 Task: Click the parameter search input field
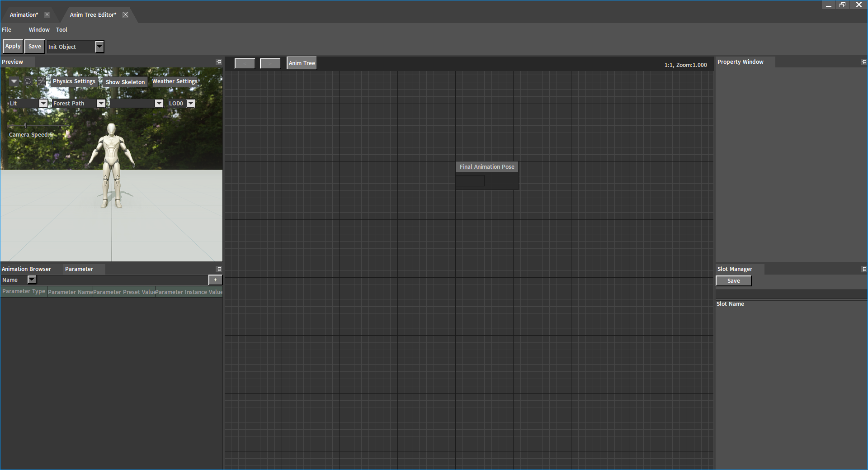point(122,280)
